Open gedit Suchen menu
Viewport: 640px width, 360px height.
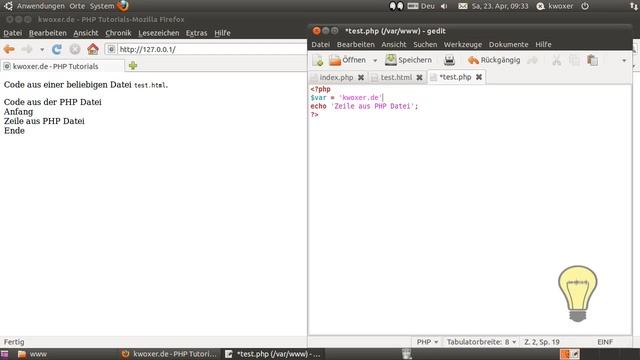click(x=425, y=44)
